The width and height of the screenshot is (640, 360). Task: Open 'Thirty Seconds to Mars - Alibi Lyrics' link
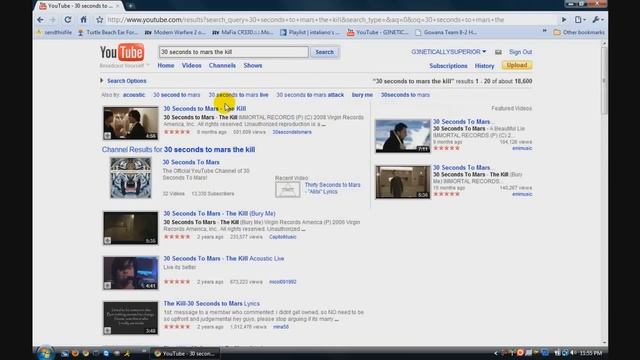[332, 188]
